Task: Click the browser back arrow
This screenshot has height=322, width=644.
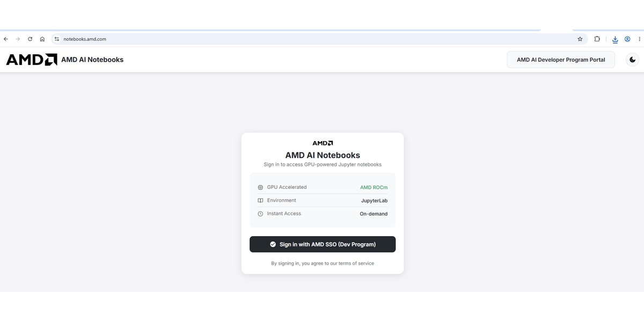Action: 6,39
